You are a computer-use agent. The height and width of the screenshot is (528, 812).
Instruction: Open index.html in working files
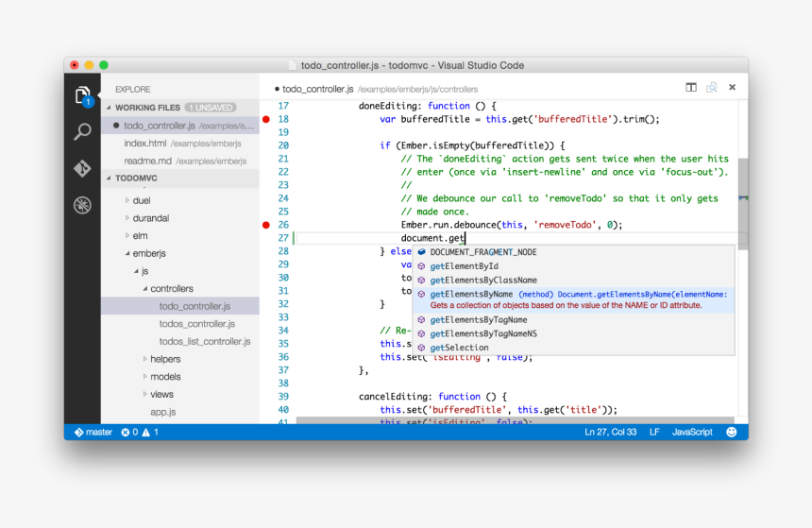click(x=180, y=143)
